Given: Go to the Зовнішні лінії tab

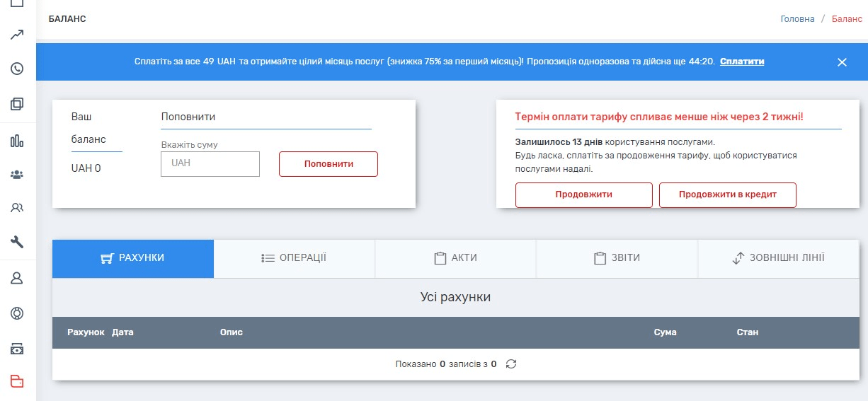Looking at the screenshot, I should click(x=778, y=258).
